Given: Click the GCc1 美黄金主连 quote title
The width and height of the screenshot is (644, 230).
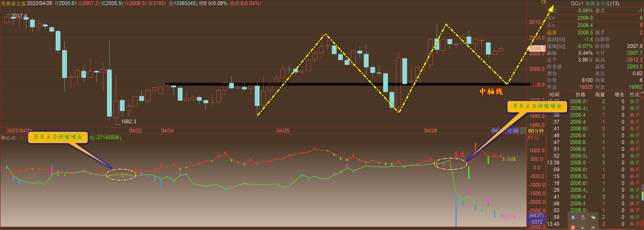Looking at the screenshot, I should 594,4.
